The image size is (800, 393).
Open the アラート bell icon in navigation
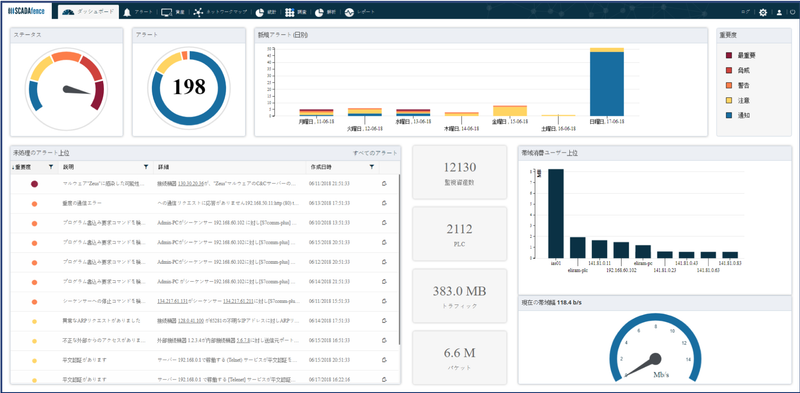pyautogui.click(x=127, y=12)
